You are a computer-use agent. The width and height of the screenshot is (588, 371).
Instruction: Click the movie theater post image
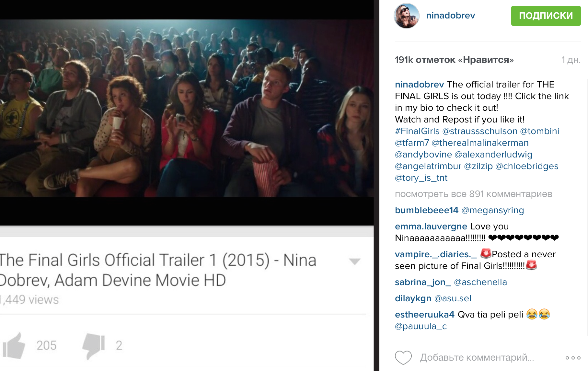[x=187, y=108]
